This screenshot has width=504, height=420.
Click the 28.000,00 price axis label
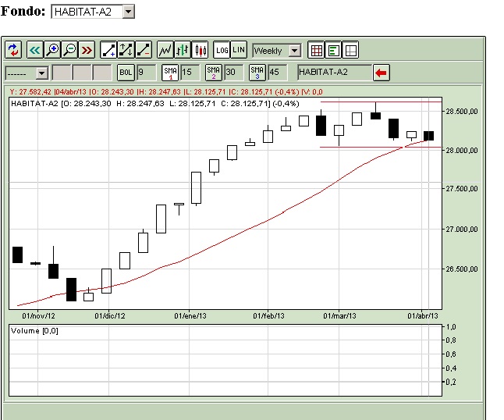point(462,151)
